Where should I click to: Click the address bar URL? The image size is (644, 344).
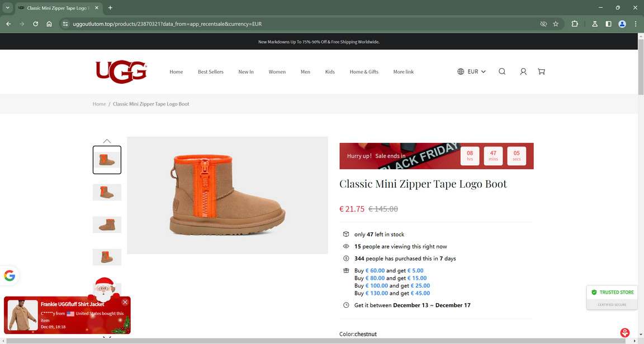(167, 24)
